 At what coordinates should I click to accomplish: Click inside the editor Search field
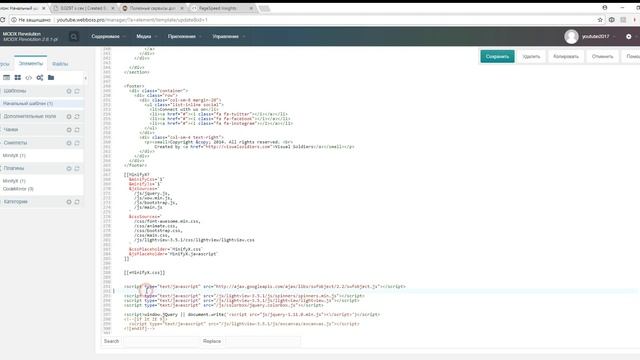pos(162,341)
